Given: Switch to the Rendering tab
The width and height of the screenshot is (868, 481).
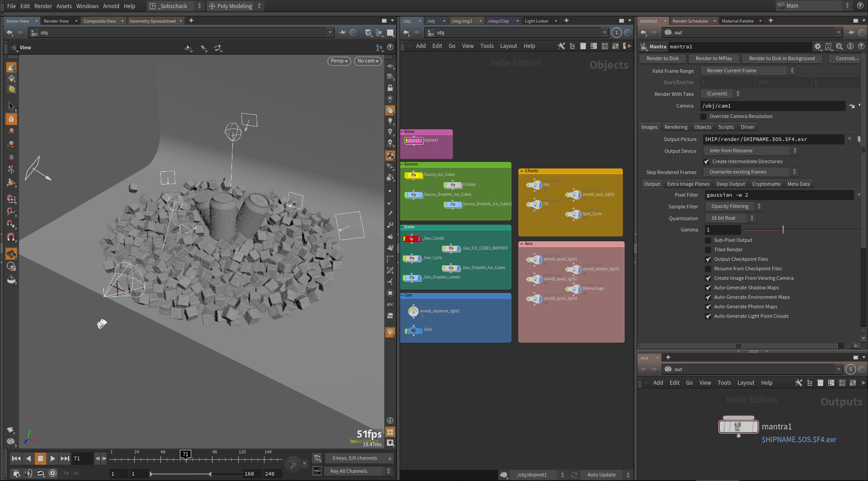Looking at the screenshot, I should click(x=675, y=127).
